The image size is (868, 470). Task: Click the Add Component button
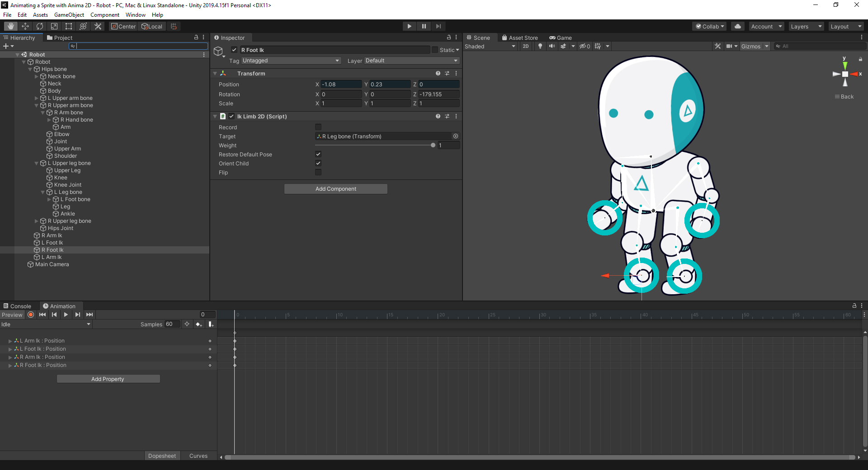pyautogui.click(x=335, y=189)
